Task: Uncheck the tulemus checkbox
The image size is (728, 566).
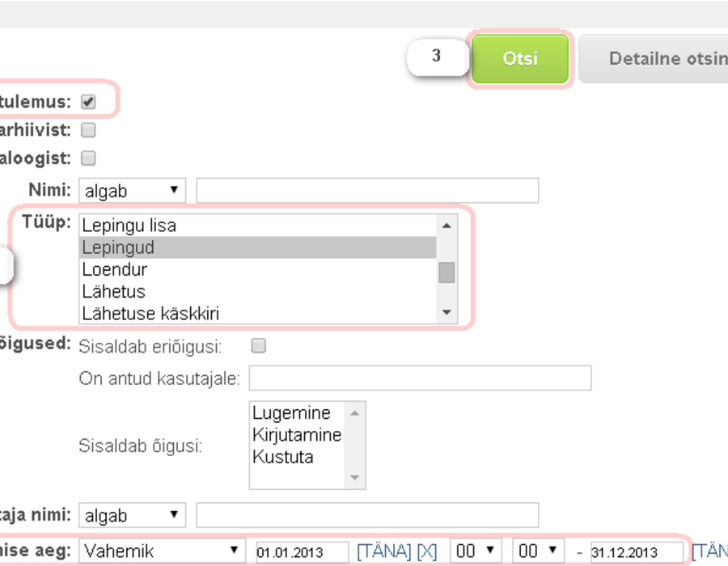Action: [88, 102]
